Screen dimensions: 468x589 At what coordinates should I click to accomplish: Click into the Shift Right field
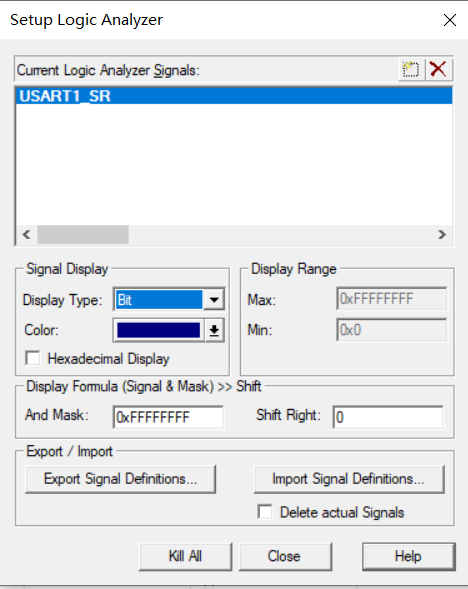point(388,417)
